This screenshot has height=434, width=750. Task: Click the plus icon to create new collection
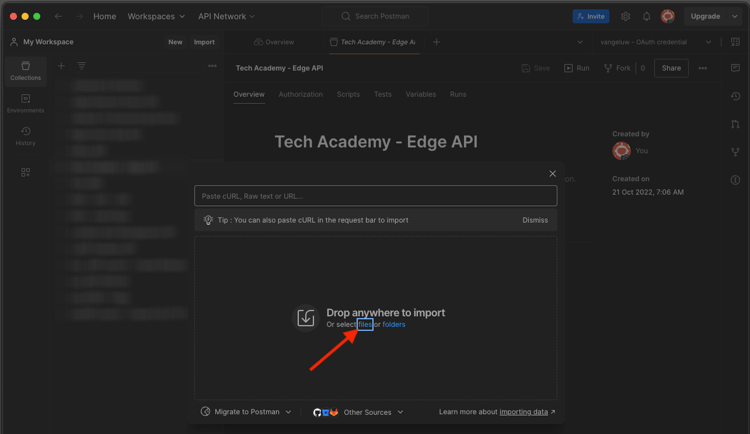(61, 66)
